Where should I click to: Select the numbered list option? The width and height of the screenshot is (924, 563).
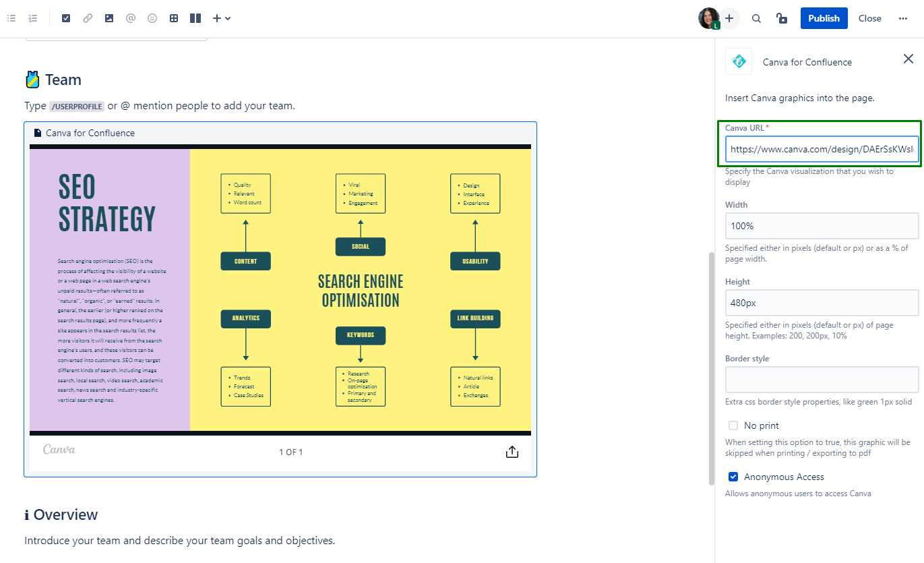(33, 18)
